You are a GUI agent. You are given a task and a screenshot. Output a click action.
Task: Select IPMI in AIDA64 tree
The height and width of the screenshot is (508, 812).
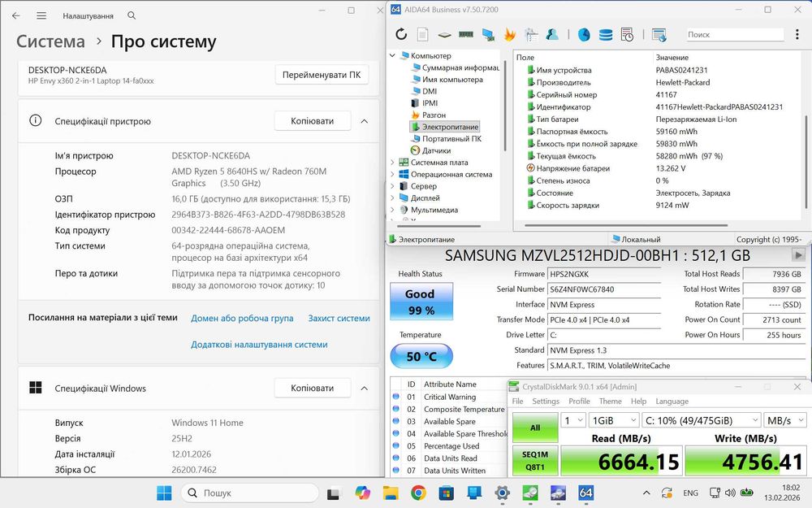430,103
